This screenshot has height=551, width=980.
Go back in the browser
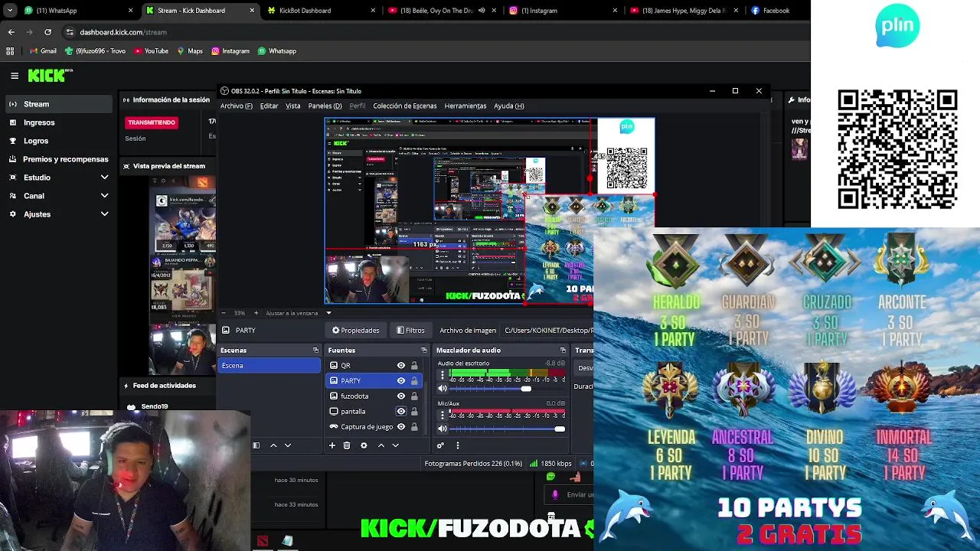click(11, 32)
